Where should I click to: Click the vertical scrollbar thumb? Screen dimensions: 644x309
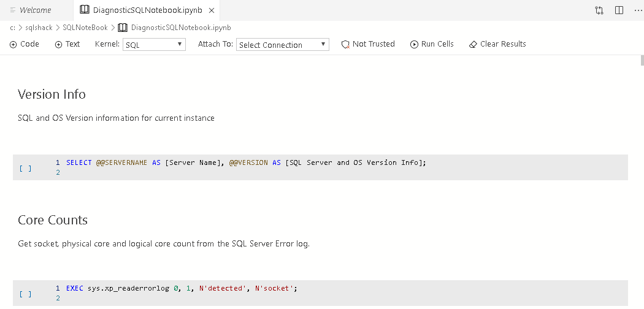point(642,60)
